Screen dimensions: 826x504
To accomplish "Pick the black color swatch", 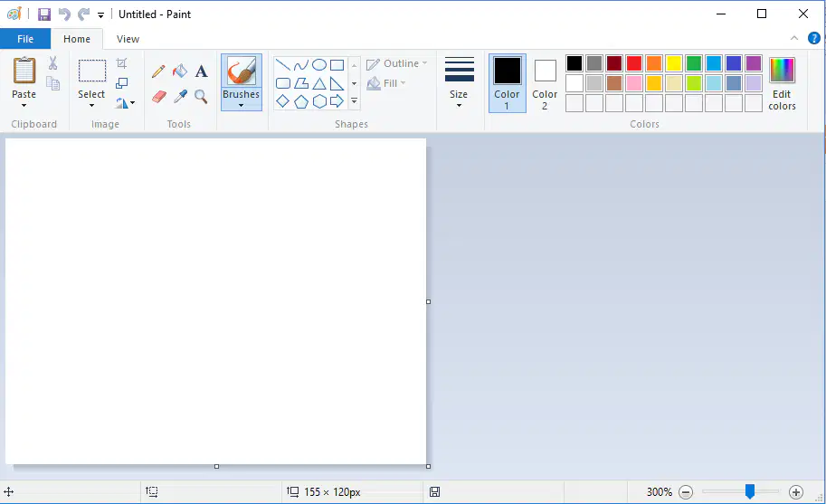I will (x=574, y=63).
